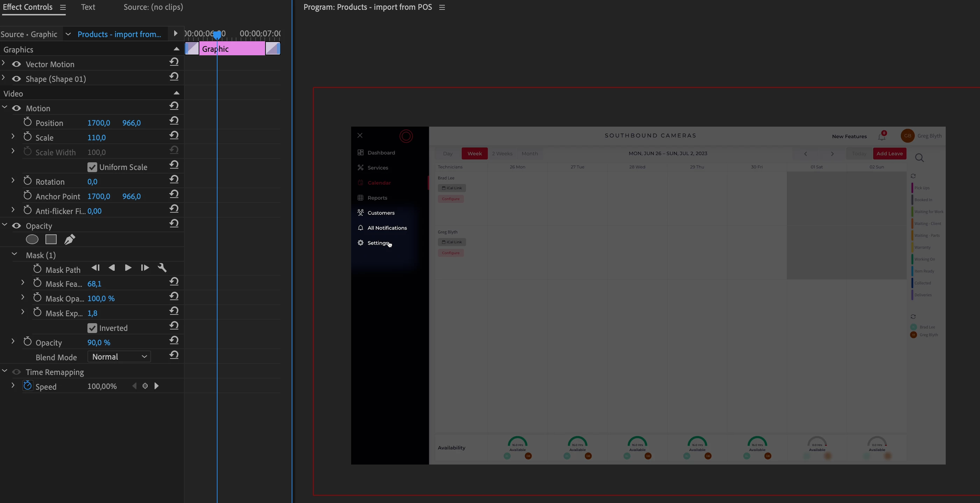980x503 pixels.
Task: Click the blue playhead marker in mini timeline
Action: (217, 35)
